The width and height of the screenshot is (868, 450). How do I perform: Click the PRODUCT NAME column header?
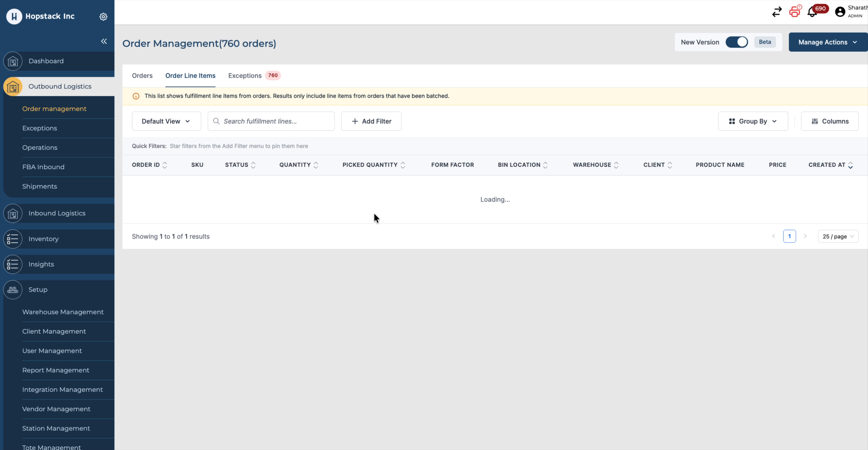(x=720, y=165)
